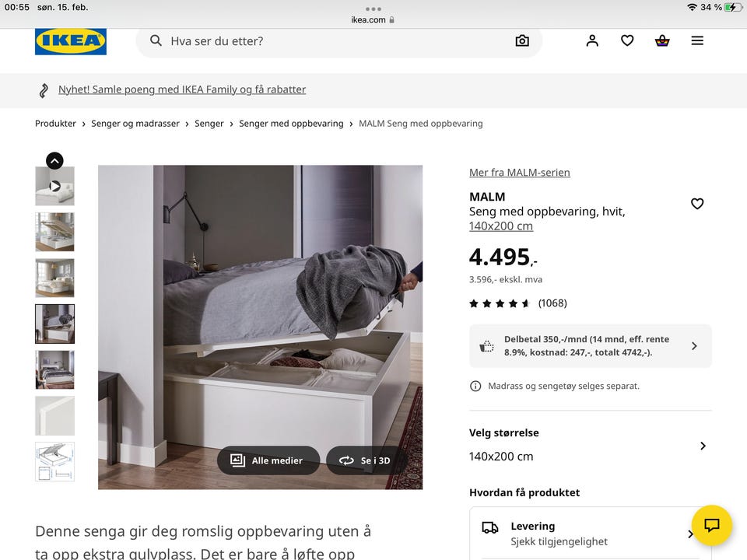Screen dimensions: 747x560
Task: Click the search magnifier icon
Action: tap(156, 41)
